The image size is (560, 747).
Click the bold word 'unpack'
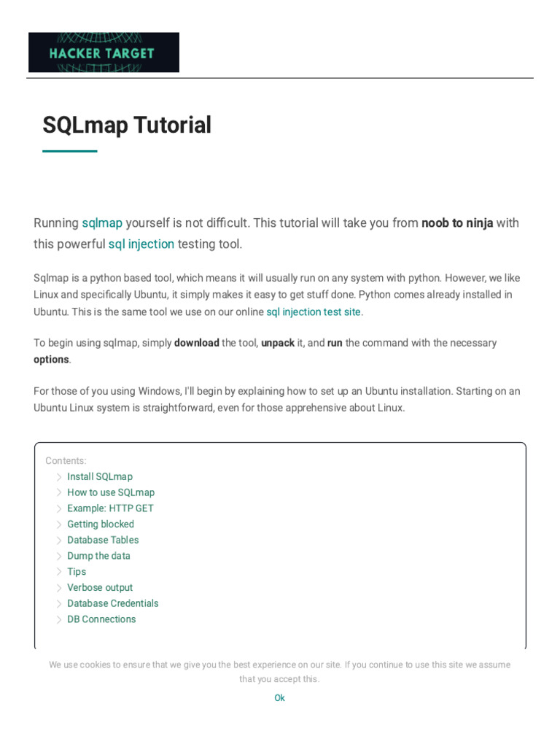point(278,343)
